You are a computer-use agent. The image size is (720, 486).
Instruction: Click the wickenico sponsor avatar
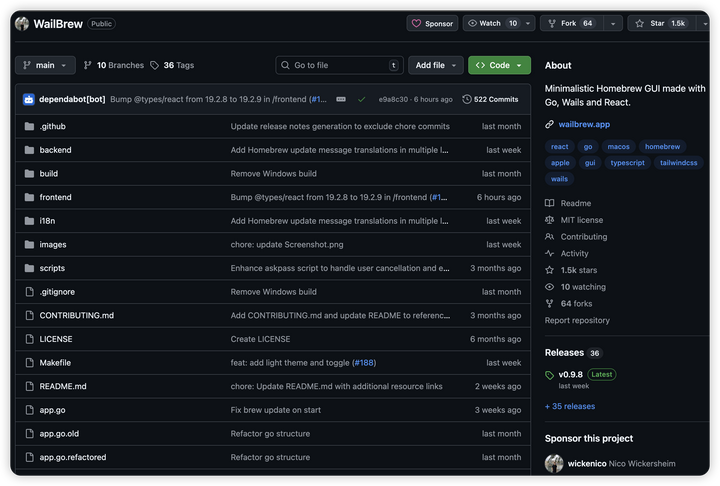(x=554, y=463)
